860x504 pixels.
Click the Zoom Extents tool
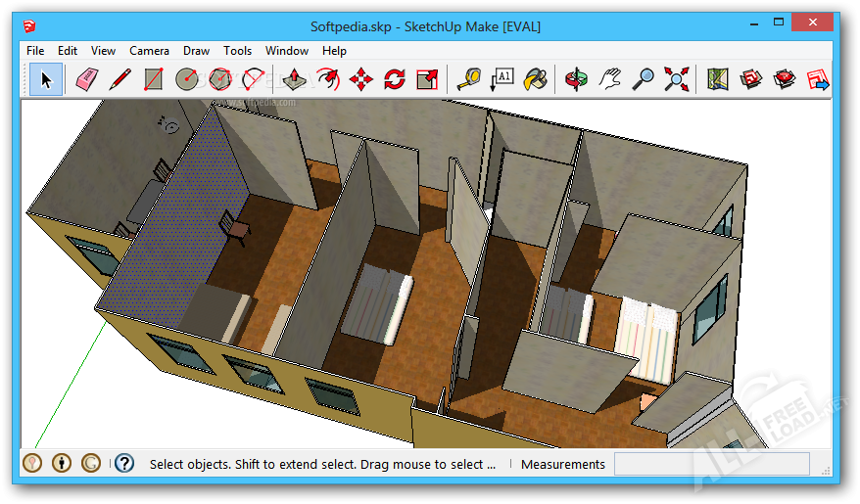(676, 78)
